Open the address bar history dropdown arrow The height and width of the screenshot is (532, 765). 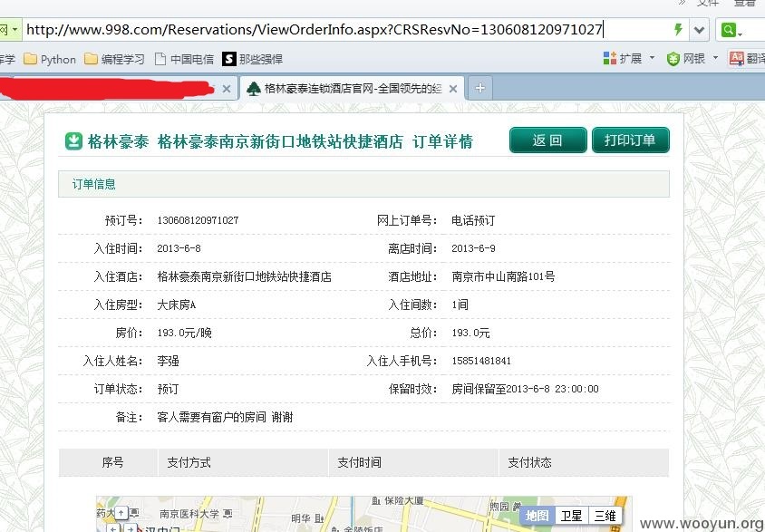pos(699,30)
